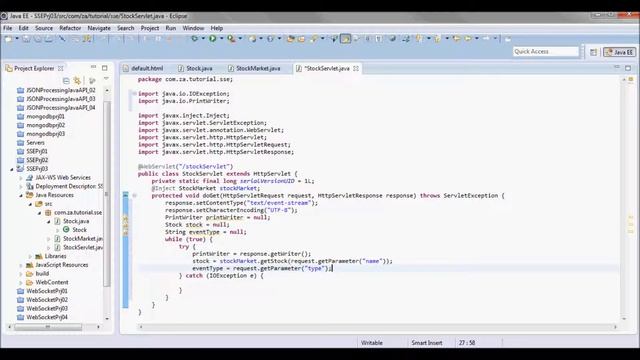Viewport: 640px width, 360px height.
Task: Close the Project Explorer view
Action: click(x=61, y=69)
